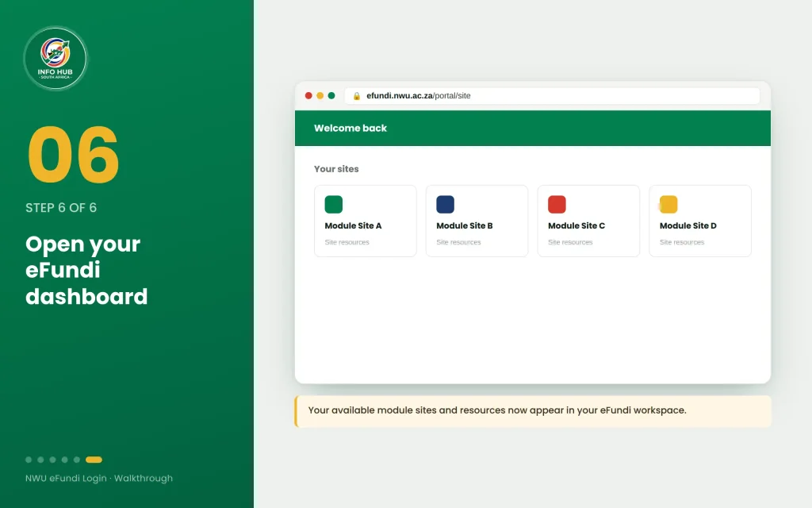
Task: Click the padlock icon in address bar
Action: [x=356, y=96]
